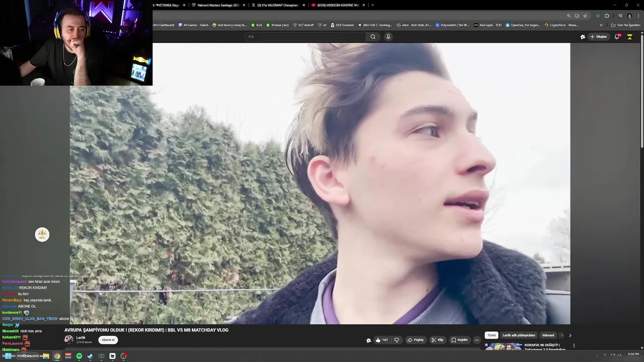Open File Explorer from the taskbar
This screenshot has width=644, height=362.
point(46,356)
